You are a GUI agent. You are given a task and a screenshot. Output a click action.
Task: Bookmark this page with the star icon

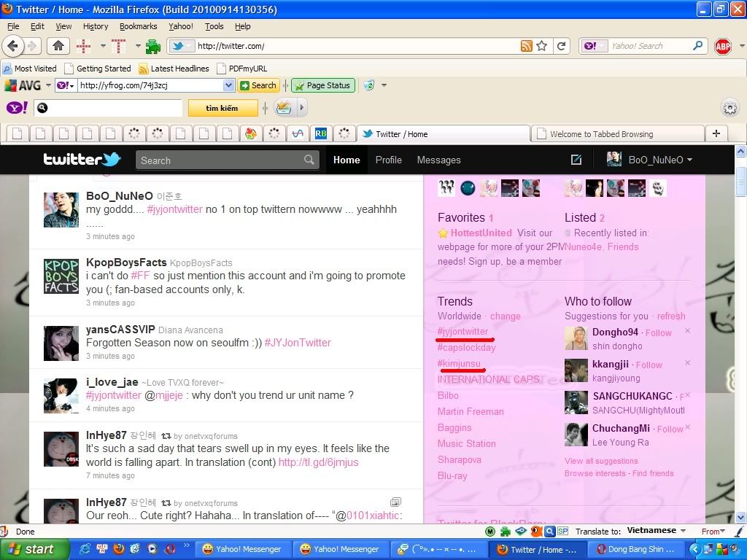coord(542,46)
